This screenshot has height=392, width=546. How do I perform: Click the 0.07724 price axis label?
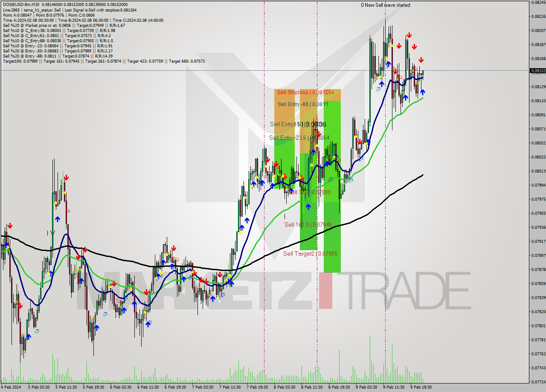(538, 382)
